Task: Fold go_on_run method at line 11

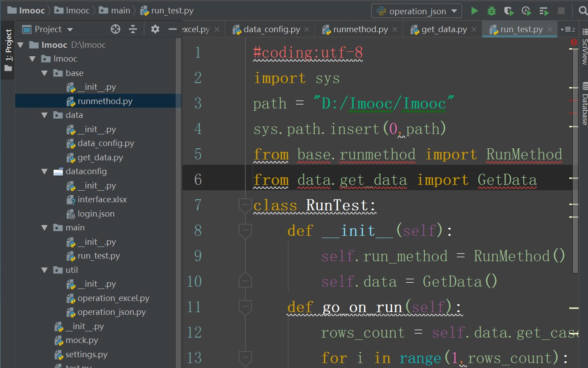Action: (x=245, y=307)
